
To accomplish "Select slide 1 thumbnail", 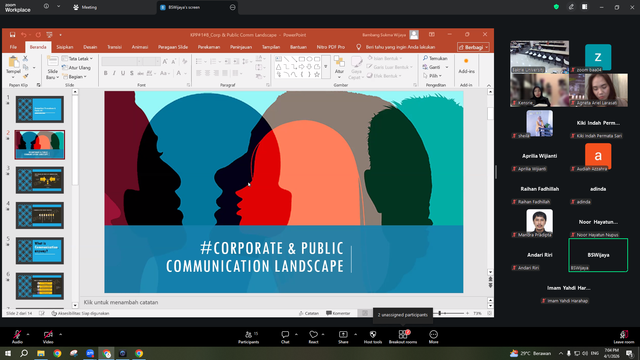I will point(40,109).
